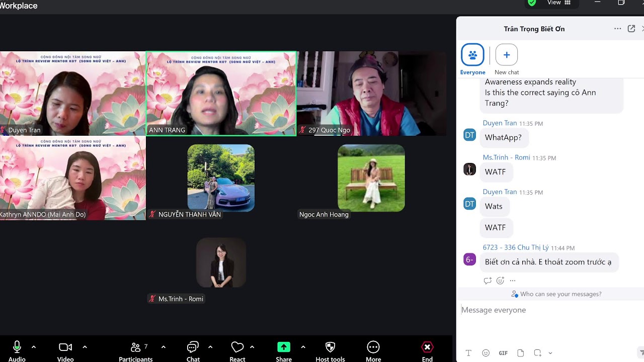
Task: Click the muted mic icon beside the 297 Quoc Ngo name
Action: coord(303,130)
